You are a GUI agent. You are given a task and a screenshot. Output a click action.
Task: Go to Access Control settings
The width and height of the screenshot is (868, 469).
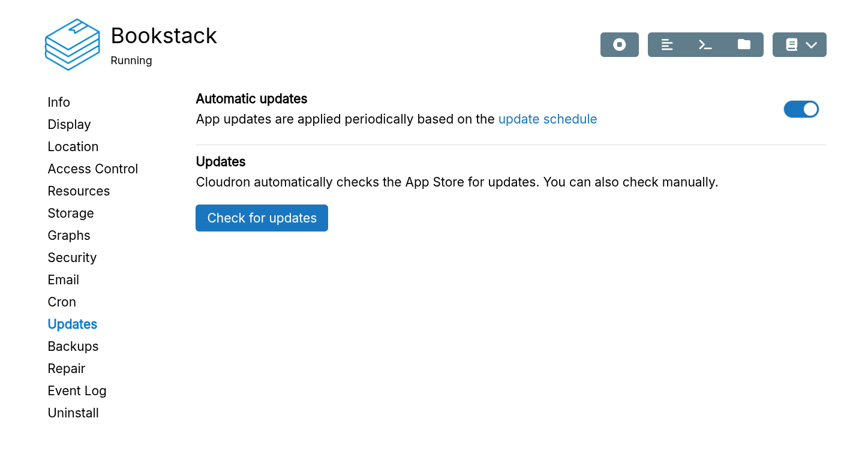[92, 169]
